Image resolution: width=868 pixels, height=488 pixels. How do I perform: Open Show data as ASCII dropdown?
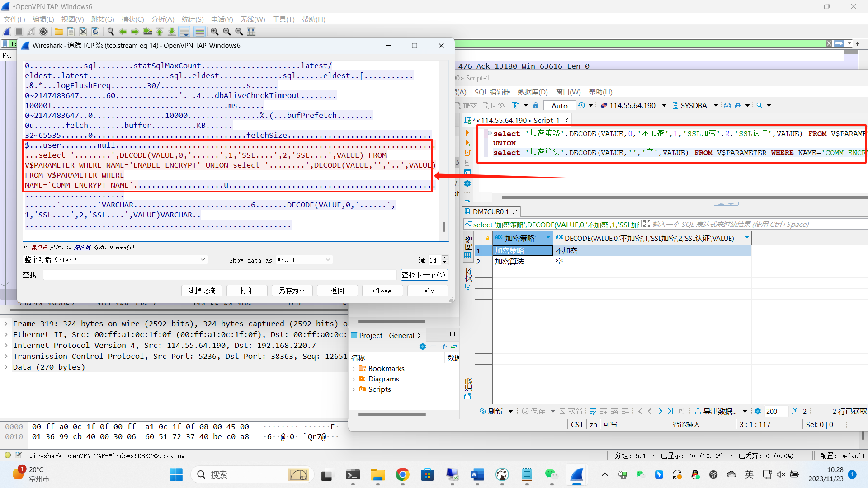click(304, 260)
